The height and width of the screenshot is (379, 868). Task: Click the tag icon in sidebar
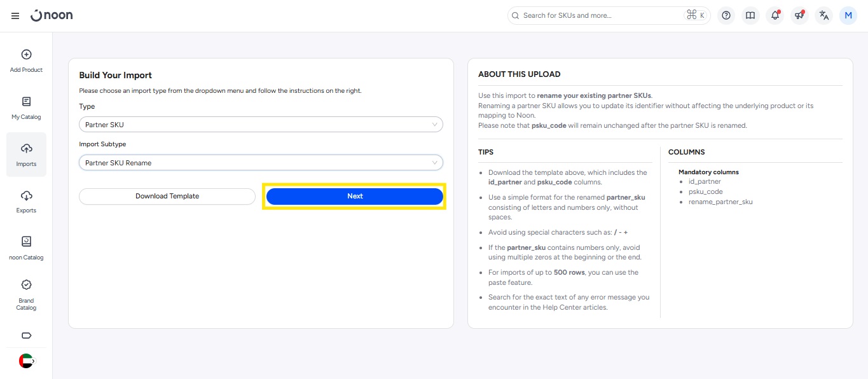26,336
